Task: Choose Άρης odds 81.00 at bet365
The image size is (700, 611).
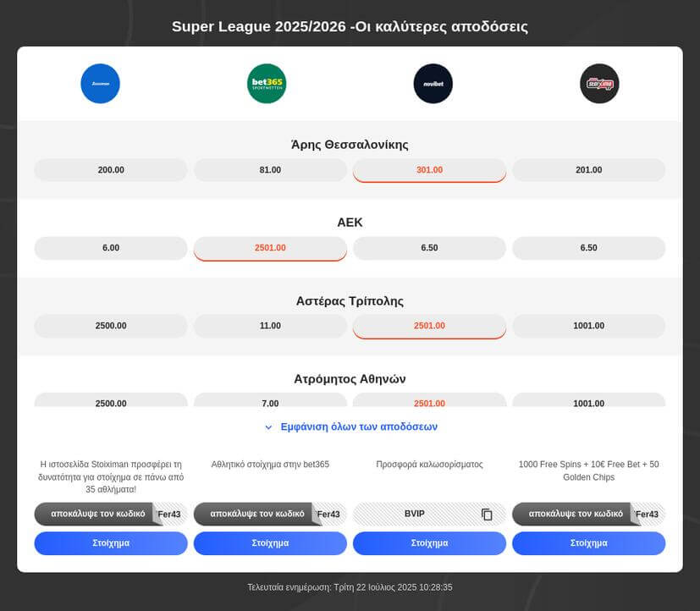Action: click(x=270, y=170)
